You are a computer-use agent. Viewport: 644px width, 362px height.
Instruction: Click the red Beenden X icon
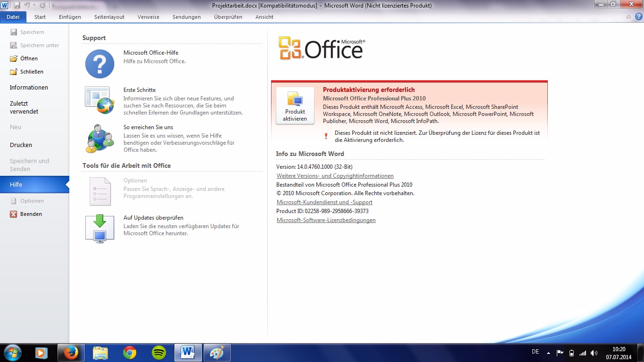(13, 214)
